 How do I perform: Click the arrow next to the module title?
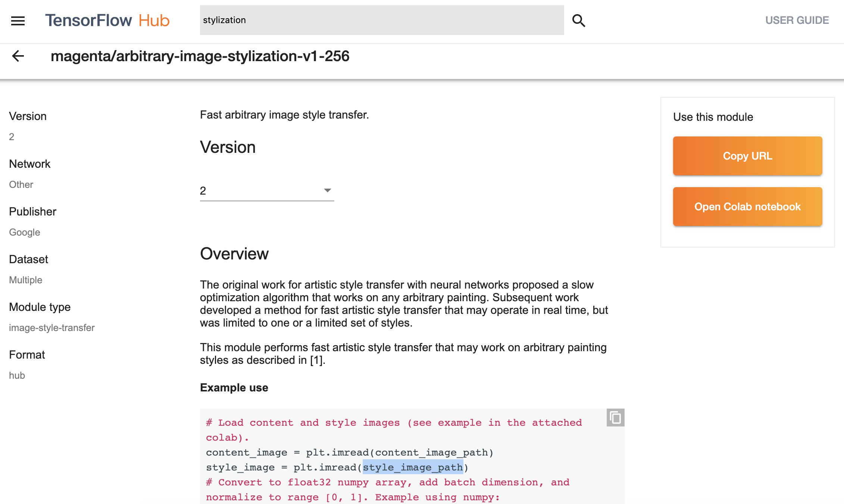(x=18, y=56)
